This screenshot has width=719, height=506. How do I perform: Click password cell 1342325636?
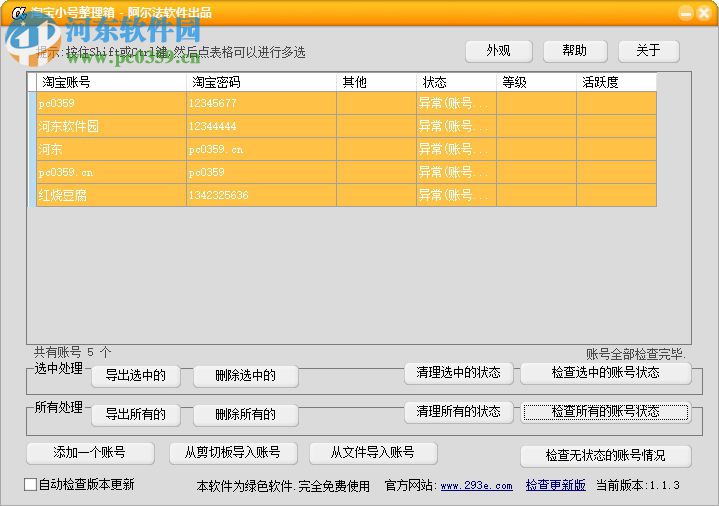tap(261, 195)
